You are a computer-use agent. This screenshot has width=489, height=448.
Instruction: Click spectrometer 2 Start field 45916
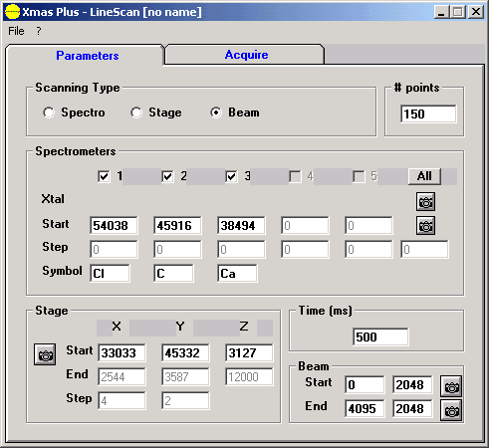[177, 226]
